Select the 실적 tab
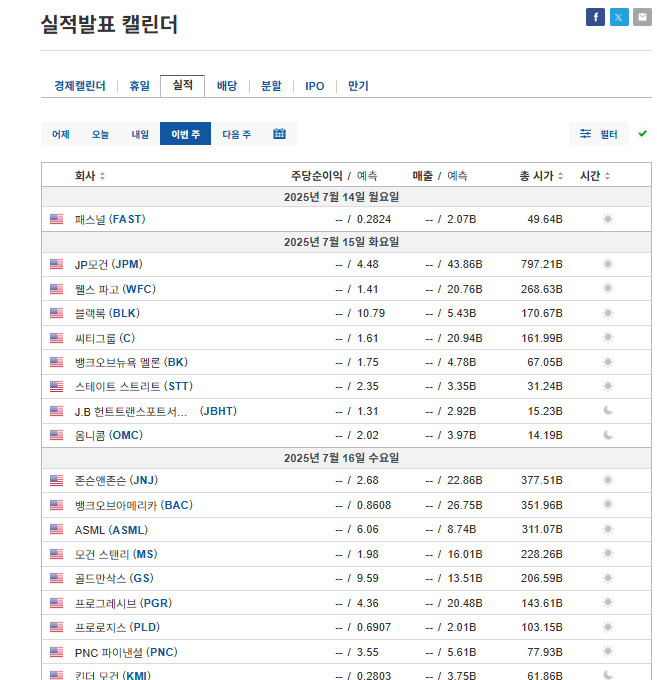Image resolution: width=657 pixels, height=680 pixels. coord(182,85)
